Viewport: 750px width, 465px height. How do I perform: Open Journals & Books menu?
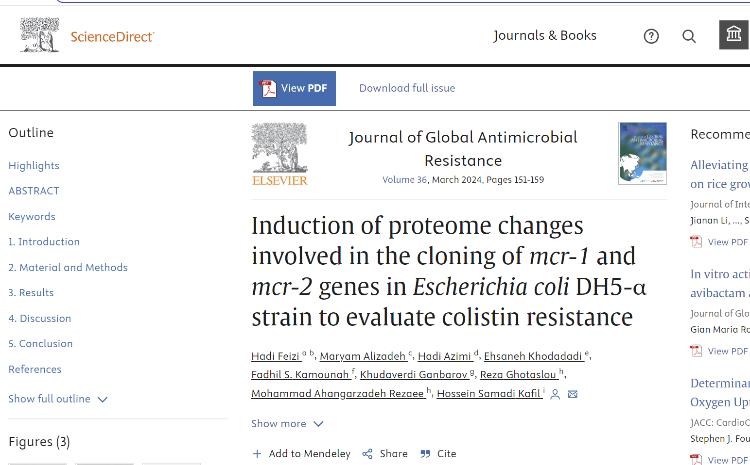545,36
